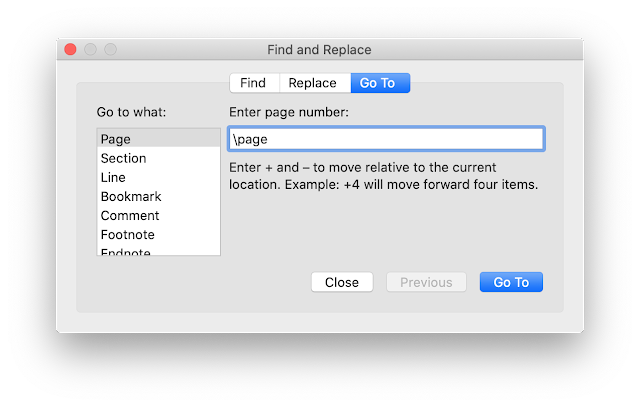Click the Find and Replace title bar

click(x=319, y=49)
